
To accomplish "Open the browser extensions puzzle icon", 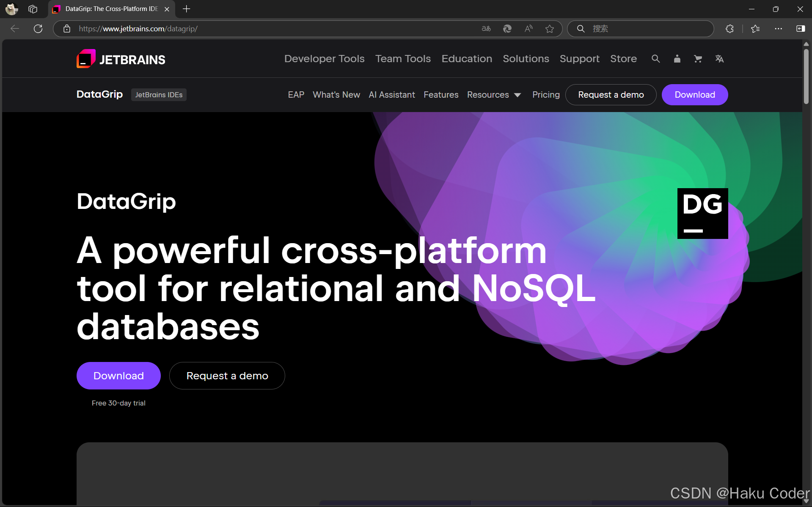I will 729,29.
